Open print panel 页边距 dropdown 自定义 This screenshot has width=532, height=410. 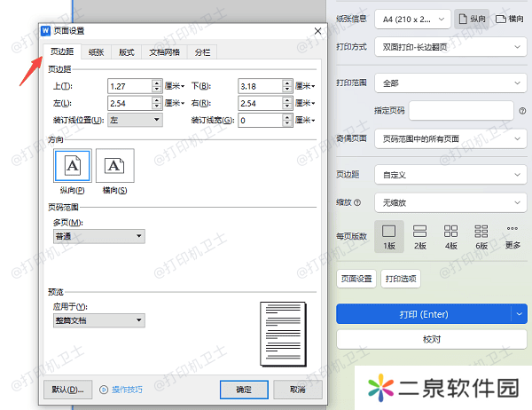(x=450, y=175)
